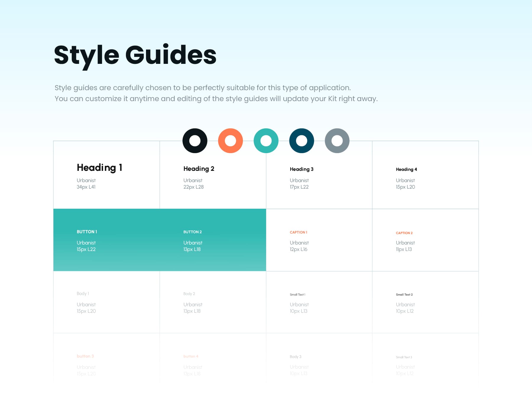Select the Heading 1 text sample
532x402 pixels.
(x=99, y=168)
